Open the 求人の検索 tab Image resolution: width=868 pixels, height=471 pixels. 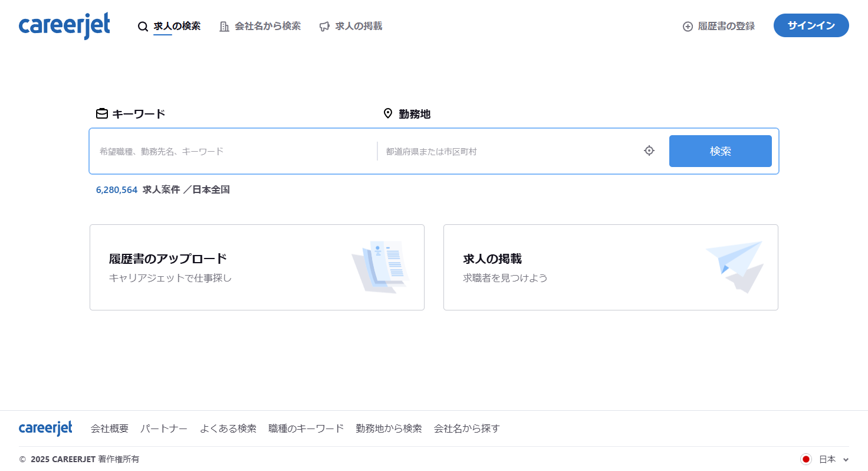tap(177, 27)
